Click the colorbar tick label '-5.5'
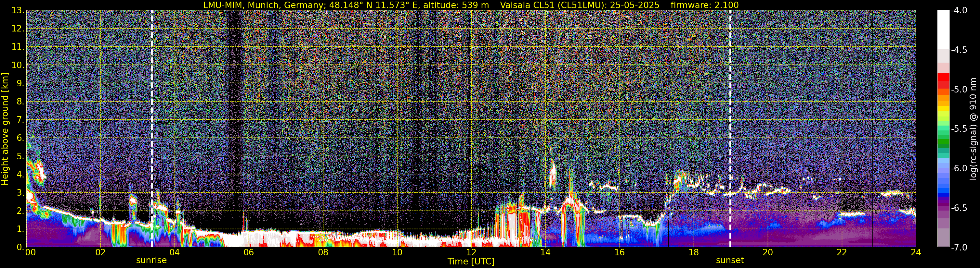This screenshot has height=268, width=980. point(959,129)
